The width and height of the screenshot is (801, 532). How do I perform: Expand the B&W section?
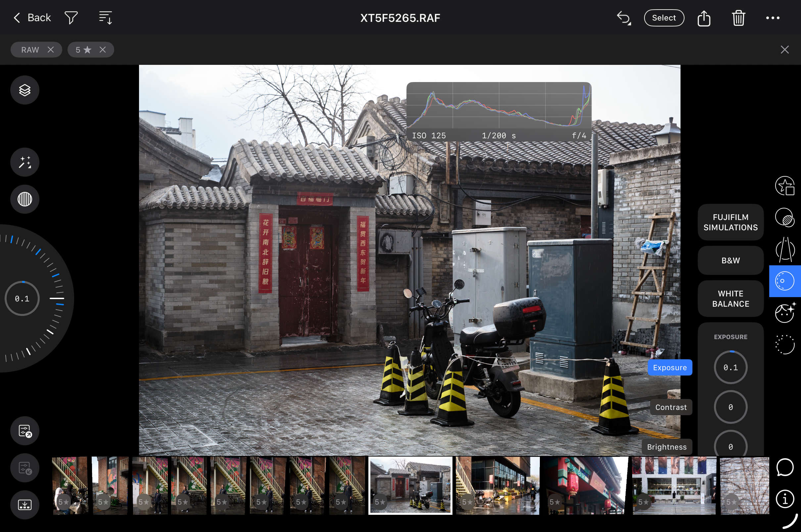click(x=730, y=260)
